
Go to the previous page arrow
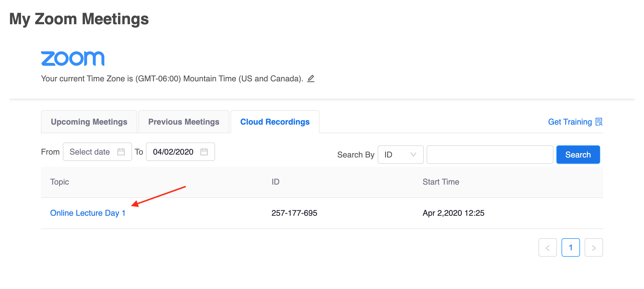point(548,247)
